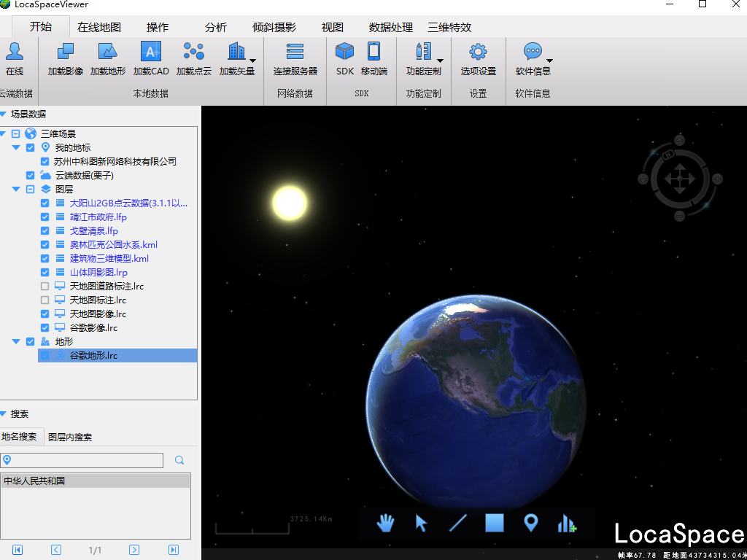The height and width of the screenshot is (560, 747).
Task: Switch to 图层内搜索 tab
Action: pyautogui.click(x=71, y=437)
